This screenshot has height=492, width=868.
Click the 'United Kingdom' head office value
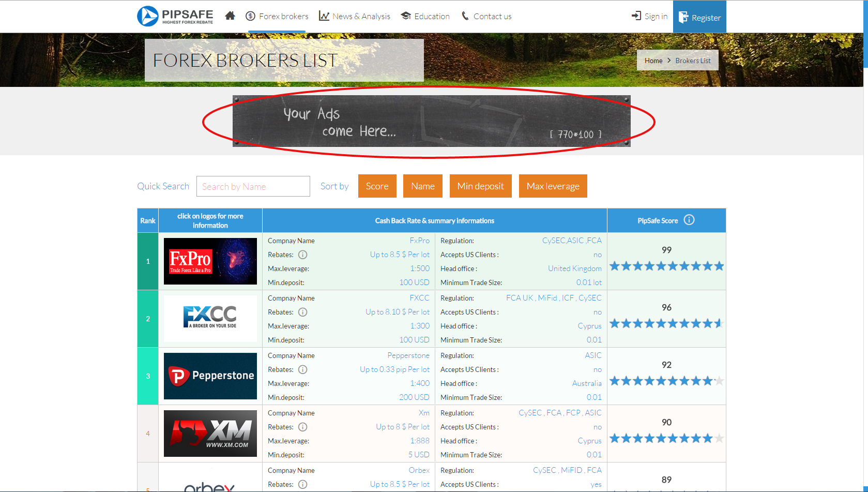[x=575, y=269]
